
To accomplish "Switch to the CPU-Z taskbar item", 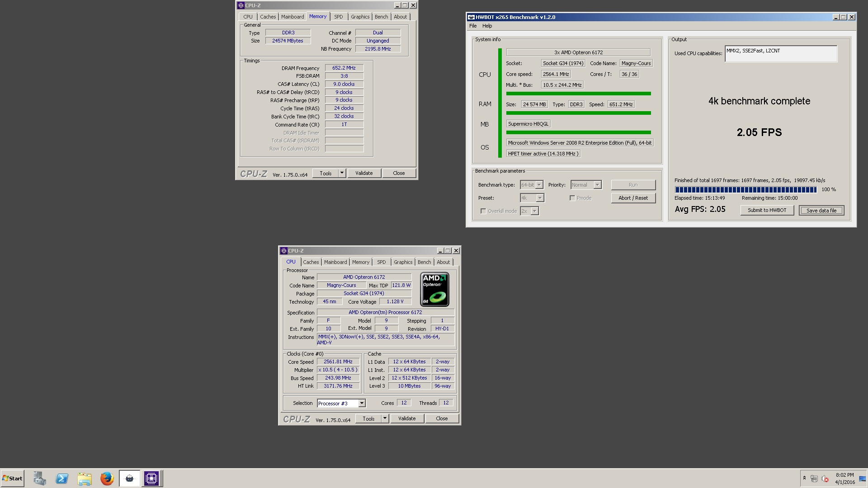I will coord(151,479).
